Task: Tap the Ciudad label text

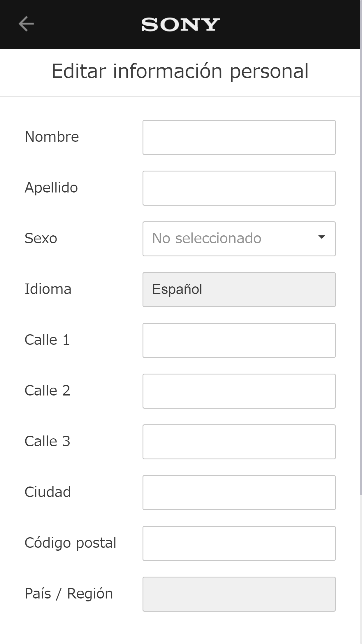Action: click(48, 492)
